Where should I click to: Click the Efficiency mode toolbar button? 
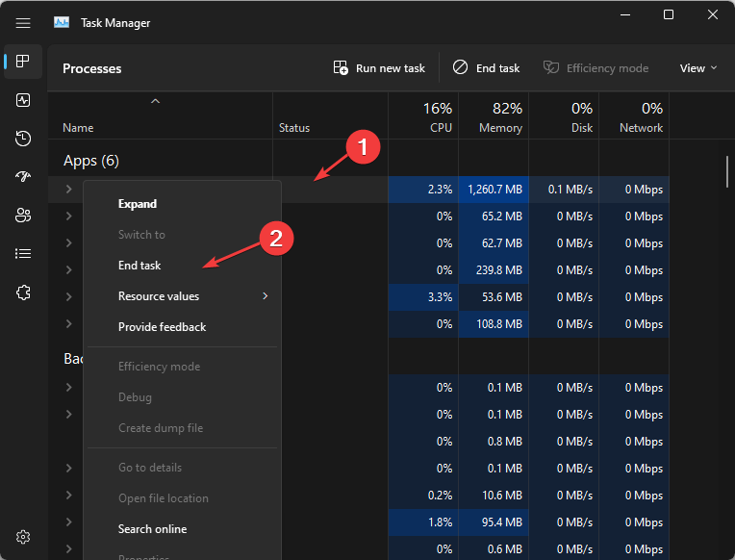coord(596,68)
